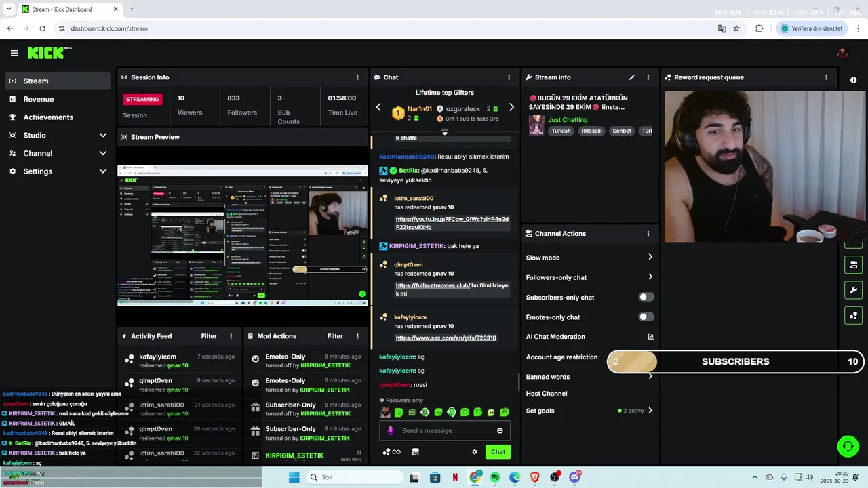Click the purple microphone icon in chat box

coord(390,430)
